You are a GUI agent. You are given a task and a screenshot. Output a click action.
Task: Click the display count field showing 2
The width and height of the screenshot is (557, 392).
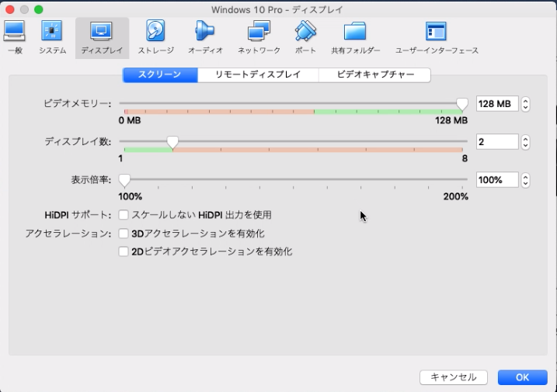(497, 142)
